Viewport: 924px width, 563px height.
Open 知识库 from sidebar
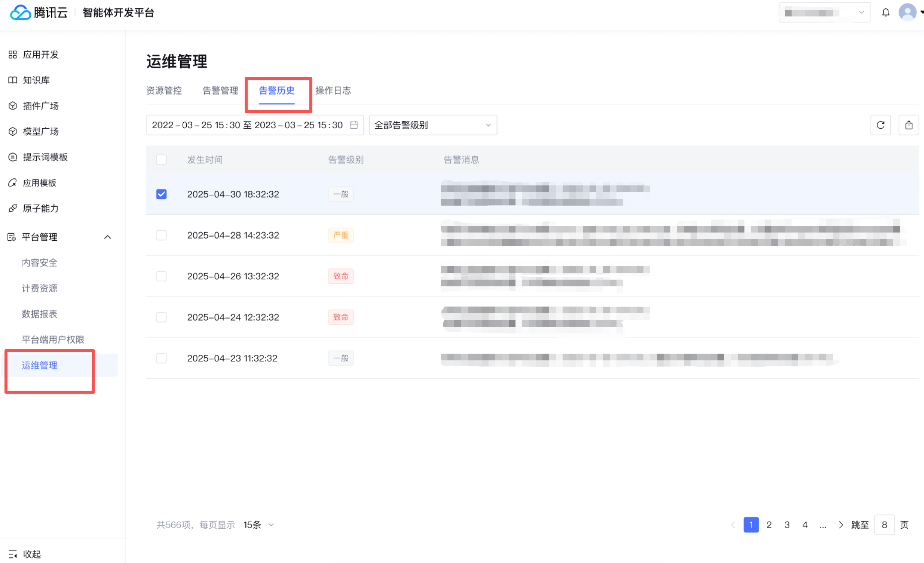[36, 80]
